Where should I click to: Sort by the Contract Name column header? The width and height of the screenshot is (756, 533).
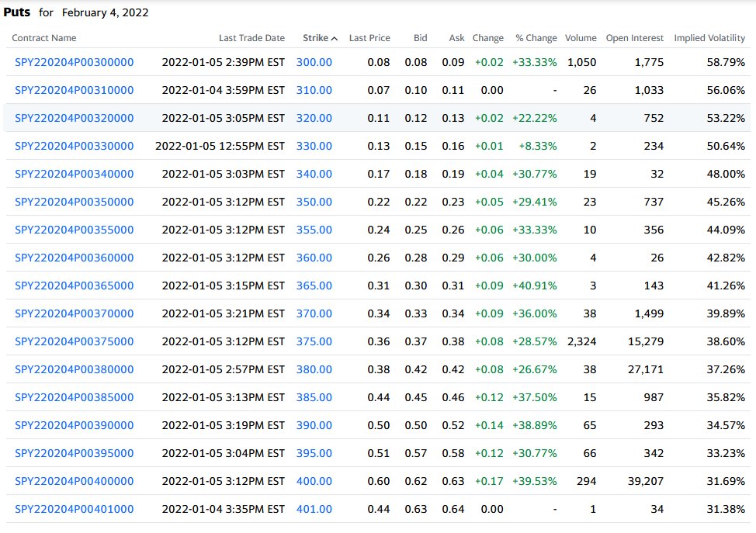pos(44,38)
